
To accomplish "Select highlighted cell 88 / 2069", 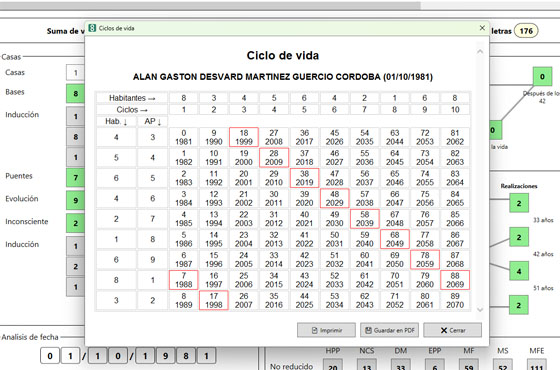I will [455, 280].
